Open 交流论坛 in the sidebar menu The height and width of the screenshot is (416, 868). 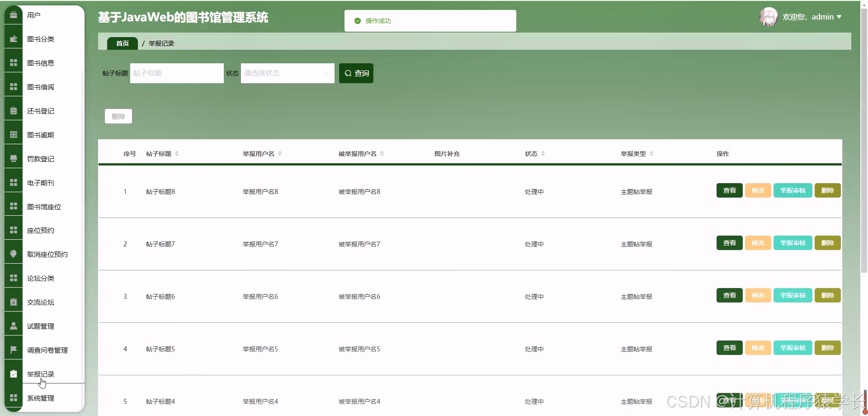click(x=41, y=302)
